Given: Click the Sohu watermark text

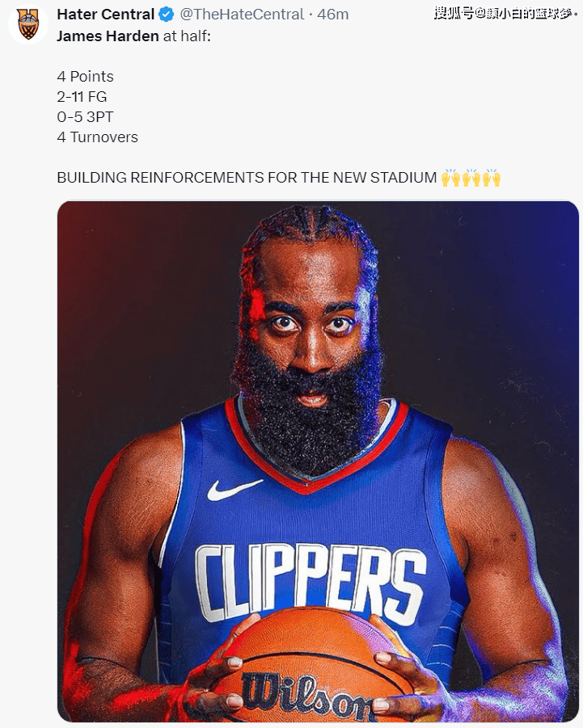Looking at the screenshot, I should (x=505, y=13).
